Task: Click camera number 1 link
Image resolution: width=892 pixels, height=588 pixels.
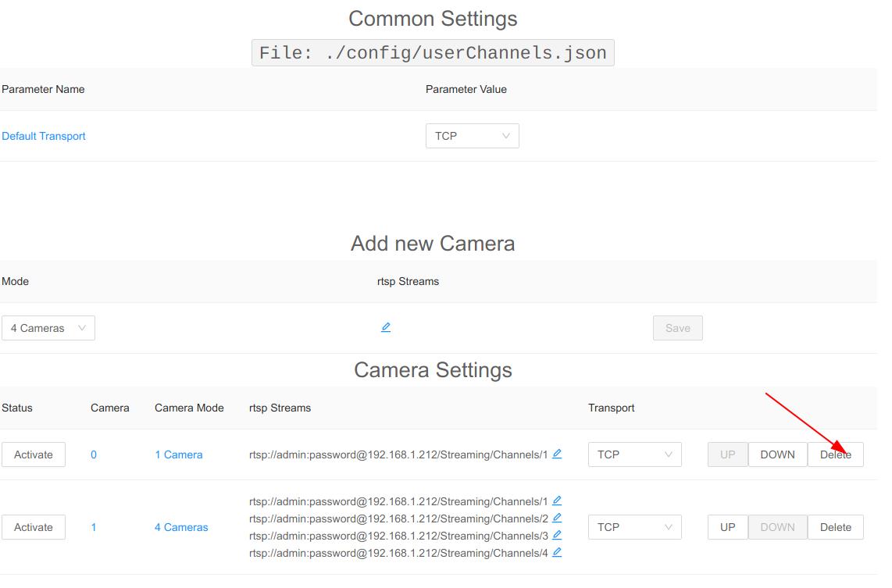Action: 94,527
